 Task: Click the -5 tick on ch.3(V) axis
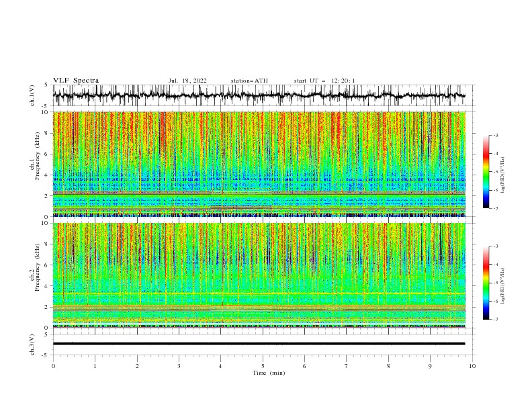(46, 355)
